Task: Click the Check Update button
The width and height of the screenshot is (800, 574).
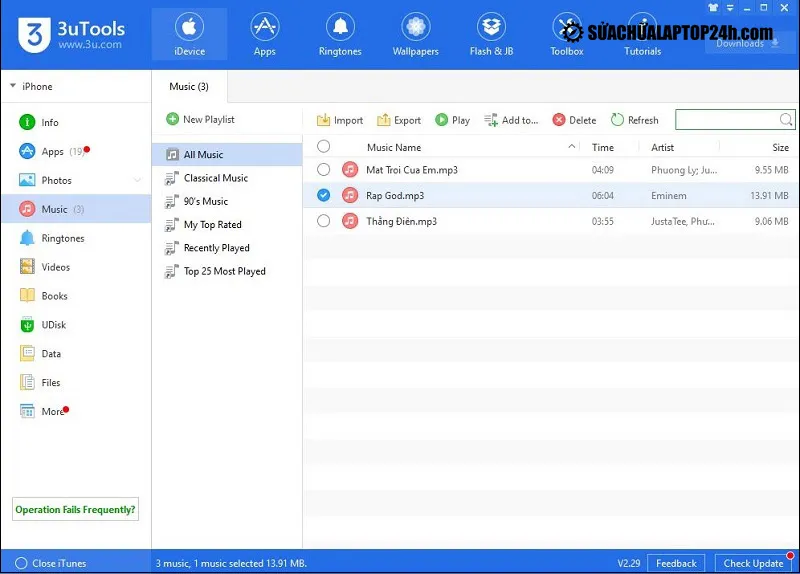Action: tap(753, 563)
